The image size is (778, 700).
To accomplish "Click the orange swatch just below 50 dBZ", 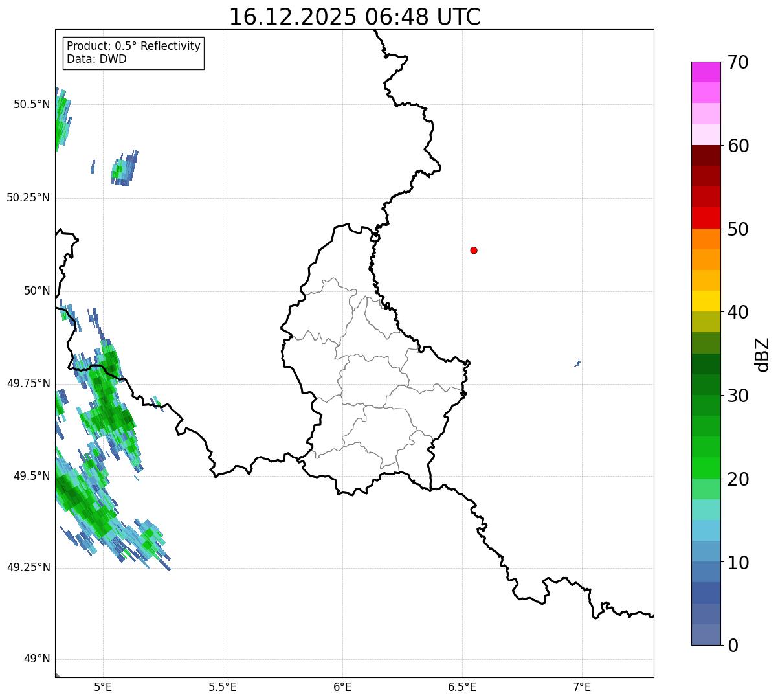I will point(706,239).
